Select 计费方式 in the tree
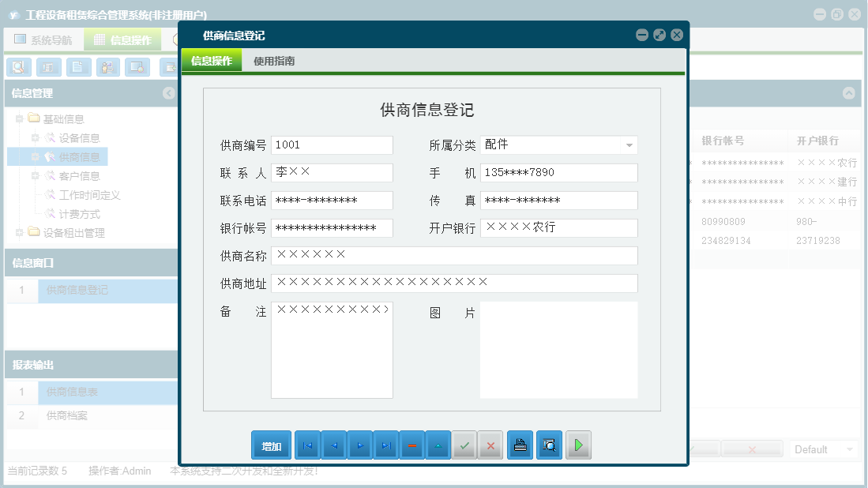This screenshot has width=868, height=488. click(x=79, y=214)
